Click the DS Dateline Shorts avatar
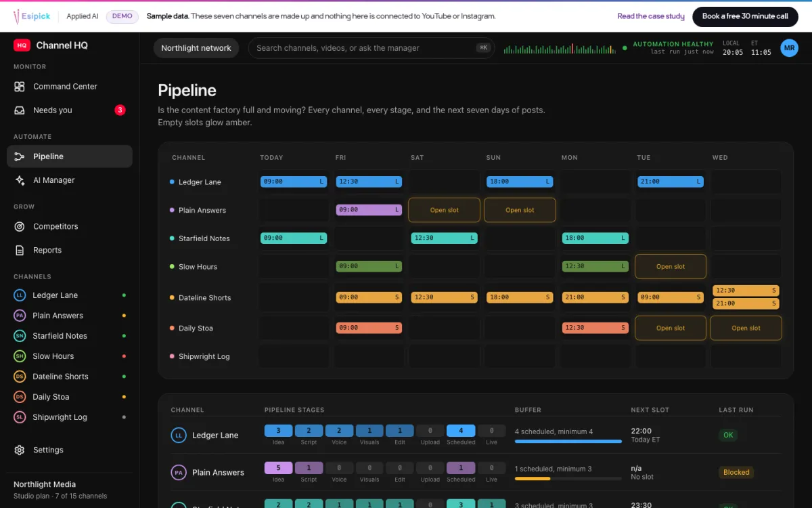The width and height of the screenshot is (812, 508). (20, 377)
